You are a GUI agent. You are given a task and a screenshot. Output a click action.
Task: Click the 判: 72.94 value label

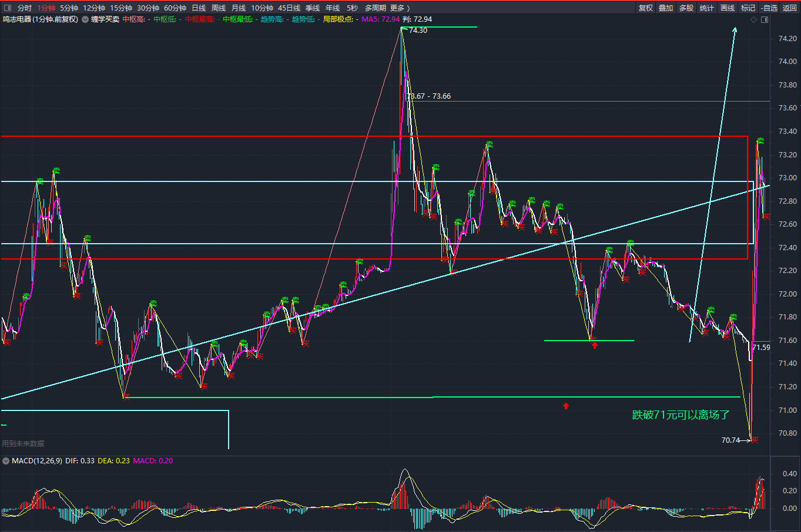click(x=417, y=19)
